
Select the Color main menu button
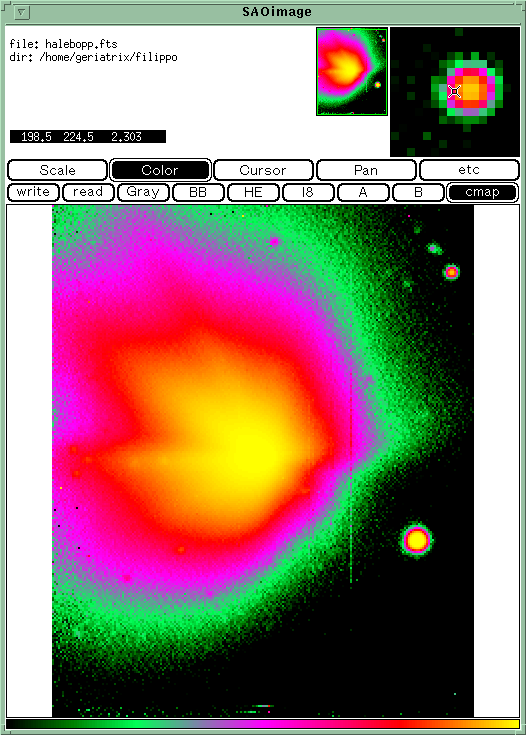[160, 170]
